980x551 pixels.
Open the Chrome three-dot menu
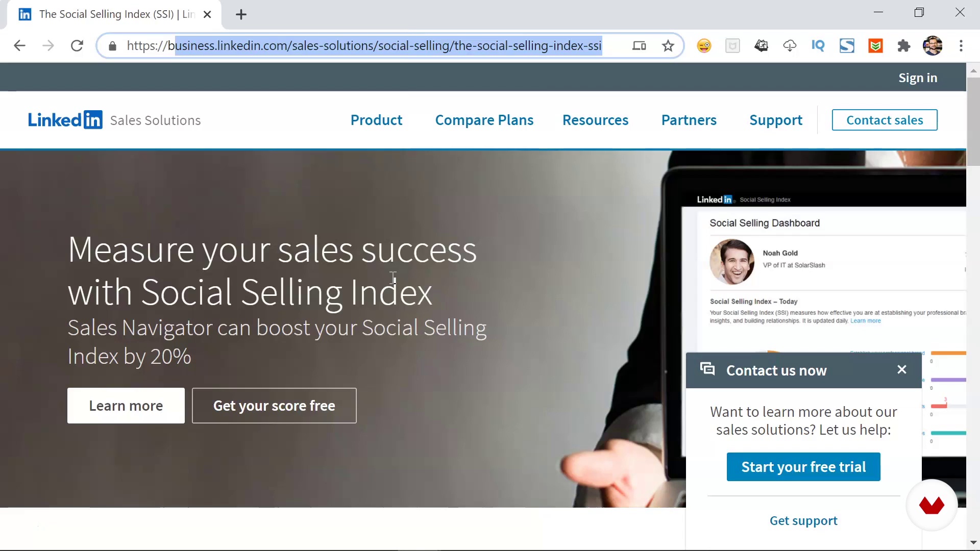(x=961, y=46)
